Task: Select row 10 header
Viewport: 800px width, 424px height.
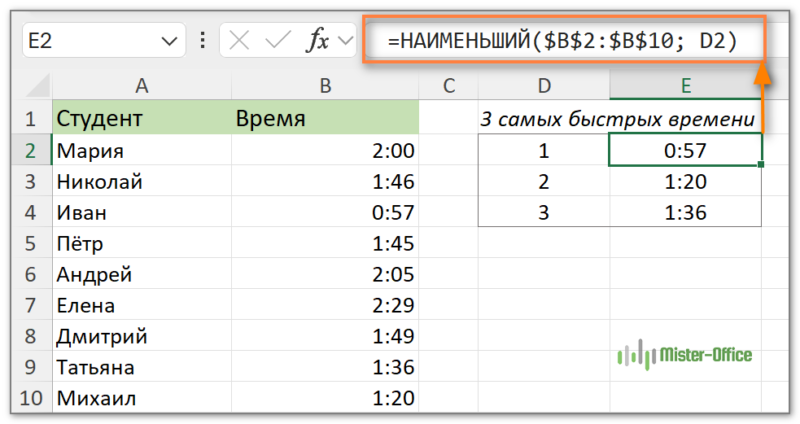Action: click(30, 399)
